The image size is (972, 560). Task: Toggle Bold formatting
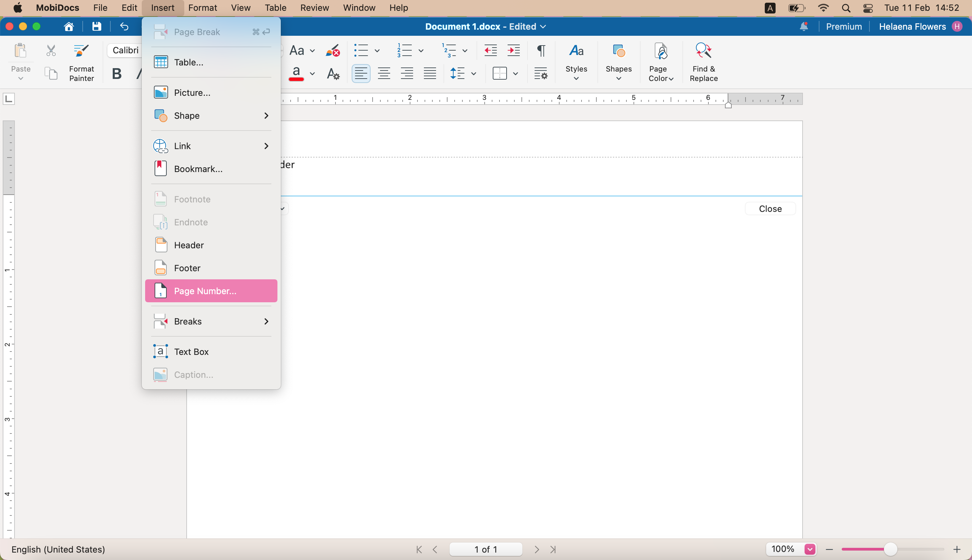(116, 74)
